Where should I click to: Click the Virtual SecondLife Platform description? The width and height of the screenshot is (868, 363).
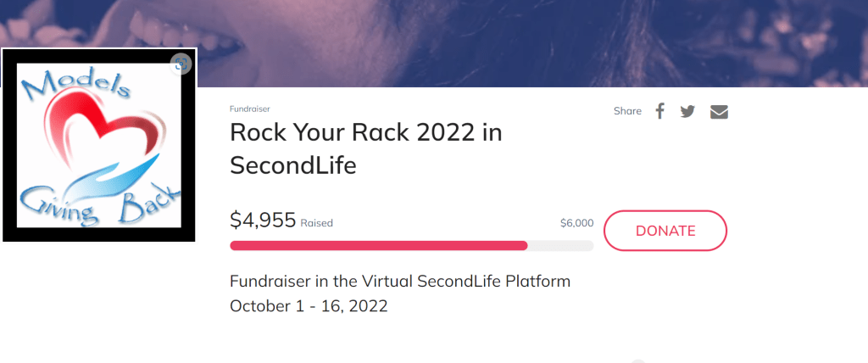tap(400, 281)
